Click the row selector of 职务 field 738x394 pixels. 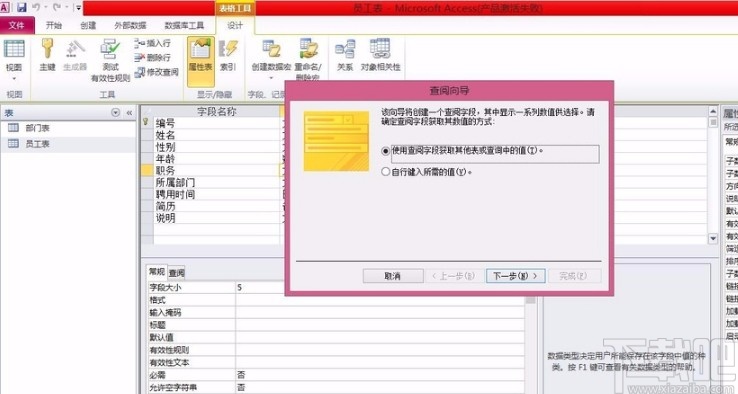[x=147, y=170]
